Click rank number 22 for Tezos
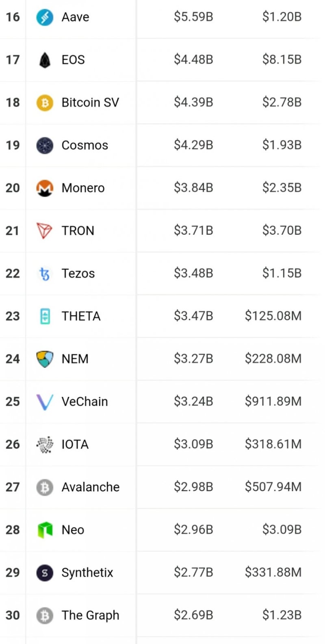The height and width of the screenshot is (644, 325). [x=13, y=273]
